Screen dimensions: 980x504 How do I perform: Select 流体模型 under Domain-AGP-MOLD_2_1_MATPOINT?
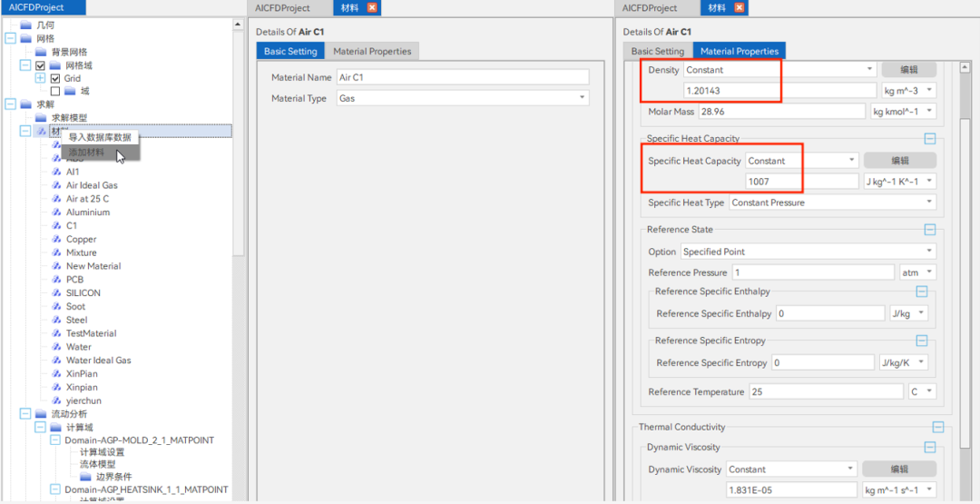click(97, 464)
